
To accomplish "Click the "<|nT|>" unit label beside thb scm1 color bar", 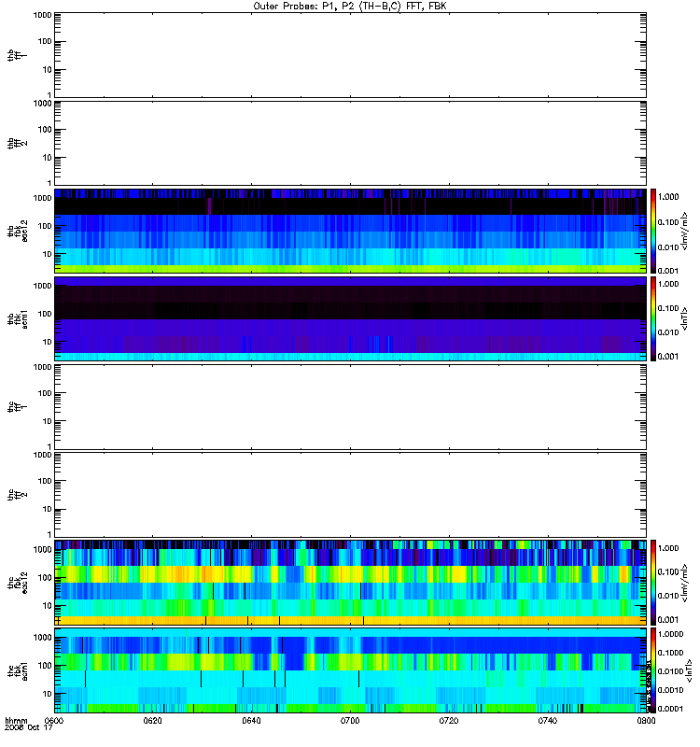I will [x=685, y=318].
